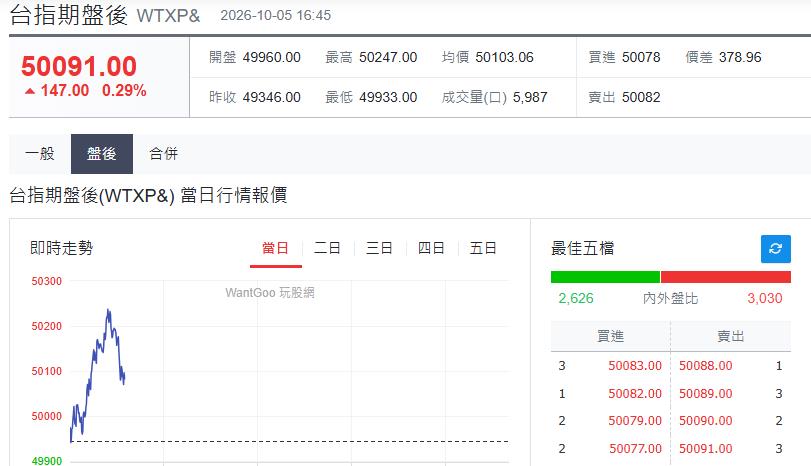Click the bid price 50077.00
Viewport: 811px width, 466px height.
635,448
